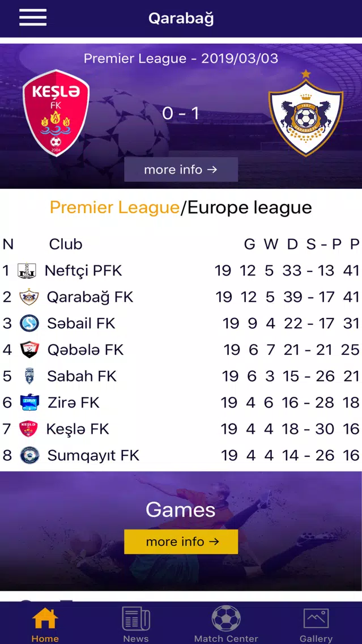Screen dimensions: 362x644
Task: Open the Gallery tab
Action: [316, 624]
